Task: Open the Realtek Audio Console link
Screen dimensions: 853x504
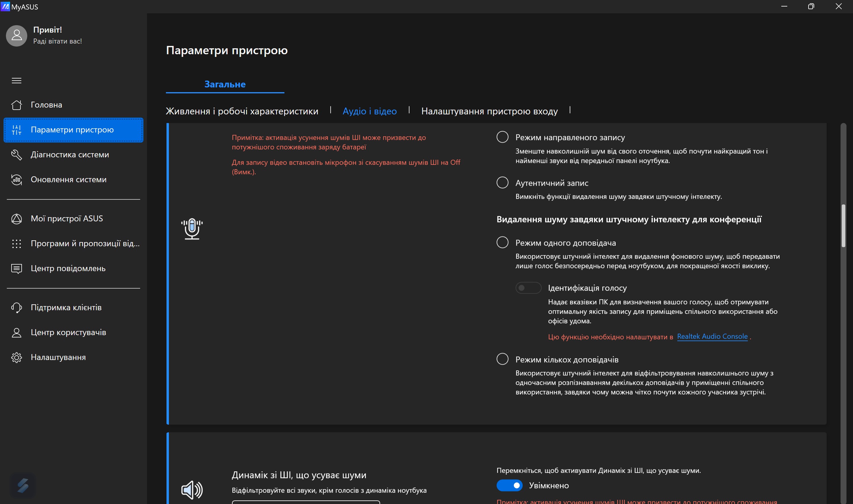Action: click(712, 336)
